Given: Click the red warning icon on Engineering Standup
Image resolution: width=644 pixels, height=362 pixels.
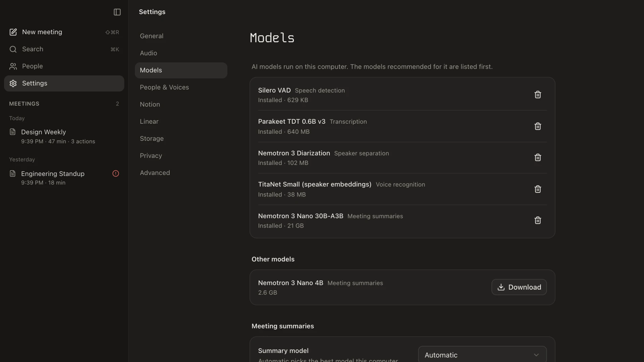Looking at the screenshot, I should click(116, 173).
